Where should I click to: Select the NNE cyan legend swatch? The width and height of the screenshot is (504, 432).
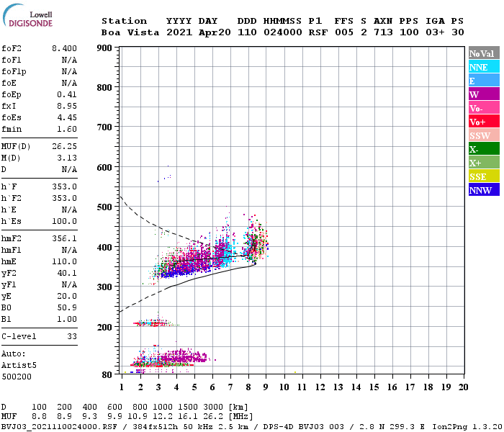(x=484, y=67)
